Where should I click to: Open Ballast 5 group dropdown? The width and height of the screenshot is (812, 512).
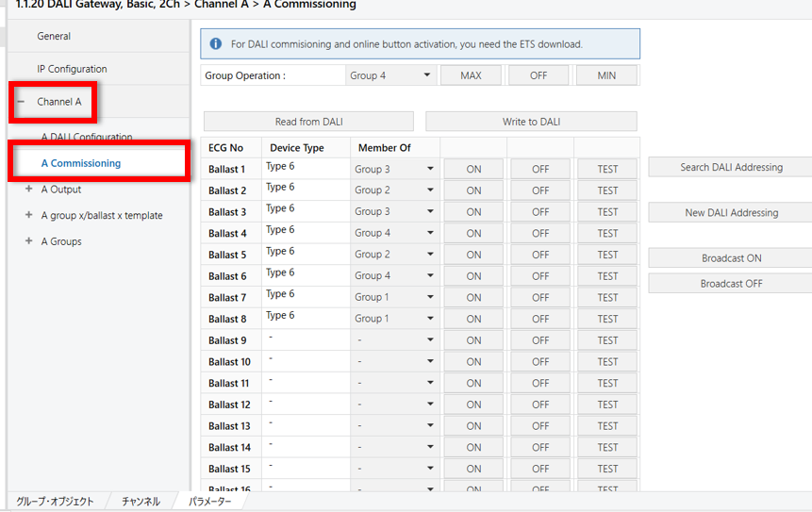point(393,255)
